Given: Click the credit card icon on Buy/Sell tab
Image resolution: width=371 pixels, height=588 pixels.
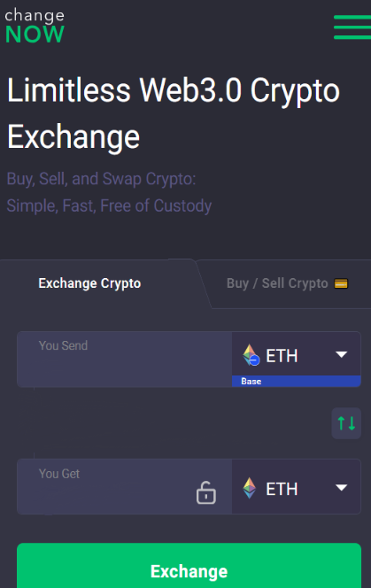Looking at the screenshot, I should coord(341,283).
